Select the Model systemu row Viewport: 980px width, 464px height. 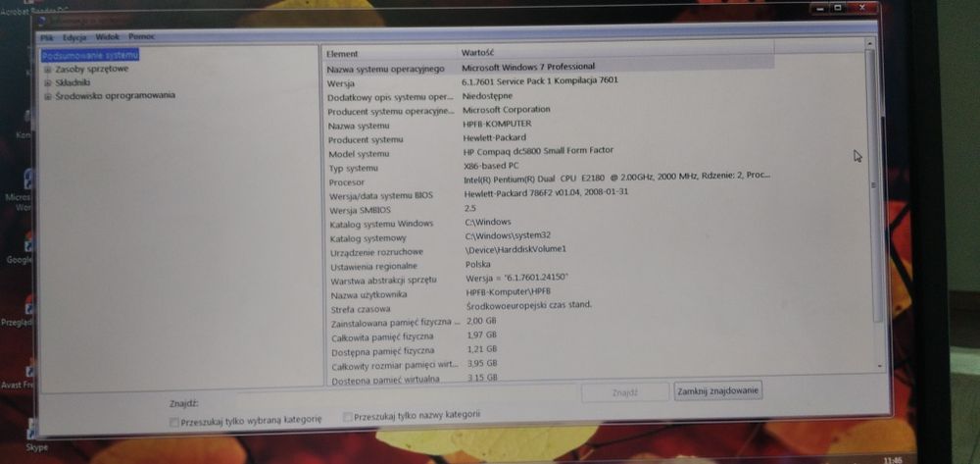point(550,153)
